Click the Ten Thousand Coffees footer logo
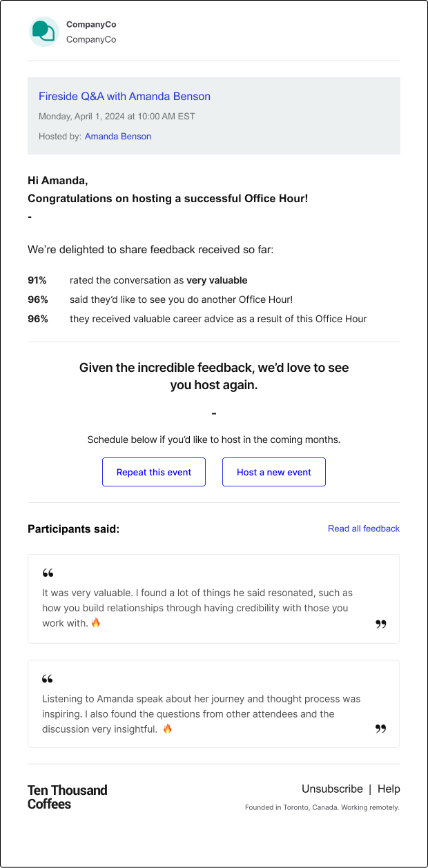This screenshot has height=868, width=428. coord(68,797)
